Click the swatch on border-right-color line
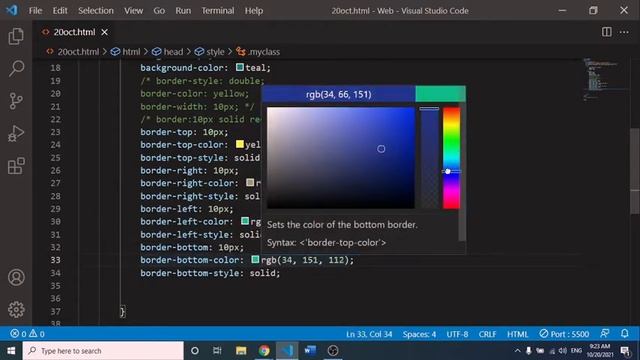640x360 pixels. click(x=250, y=182)
